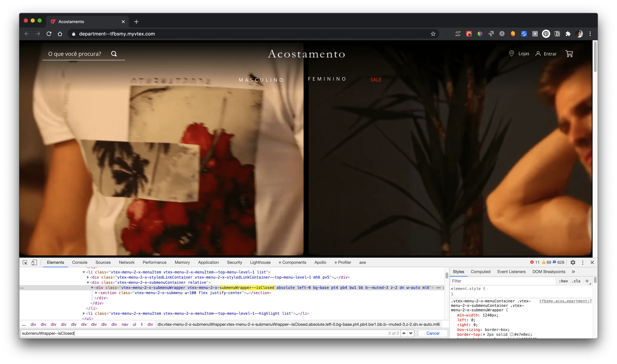This screenshot has height=364, width=617.
Task: Open the red SALE menu link
Action: click(376, 80)
